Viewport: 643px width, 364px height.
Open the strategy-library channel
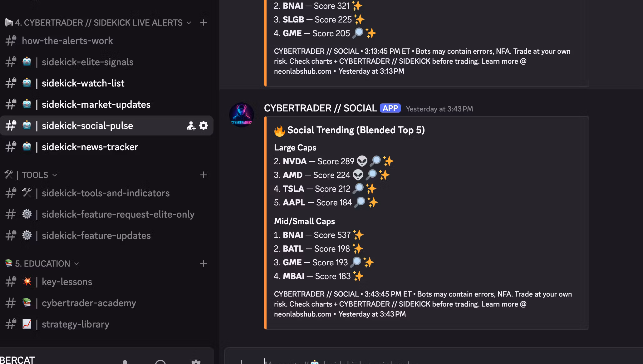pos(75,324)
